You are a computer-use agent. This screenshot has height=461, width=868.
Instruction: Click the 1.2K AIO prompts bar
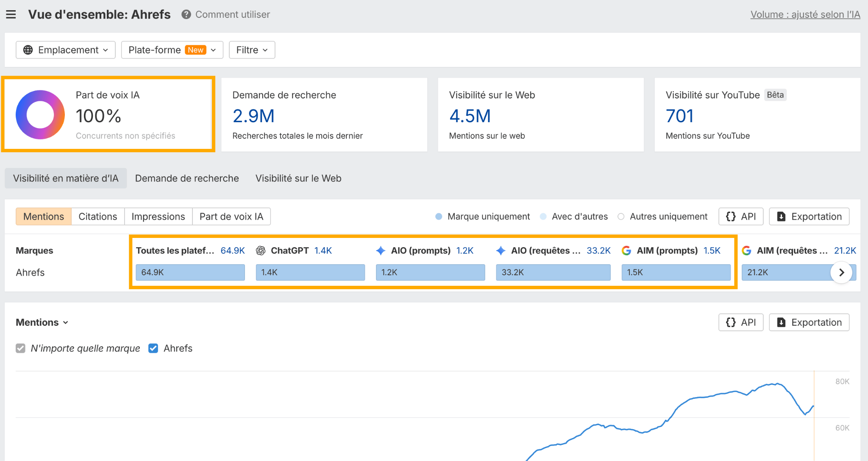coord(430,272)
